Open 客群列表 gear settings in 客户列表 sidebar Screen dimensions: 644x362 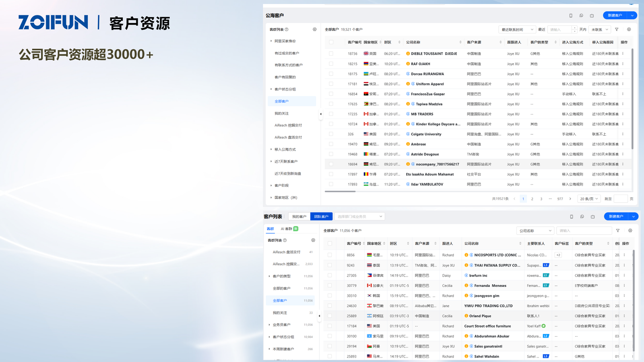tap(313, 240)
